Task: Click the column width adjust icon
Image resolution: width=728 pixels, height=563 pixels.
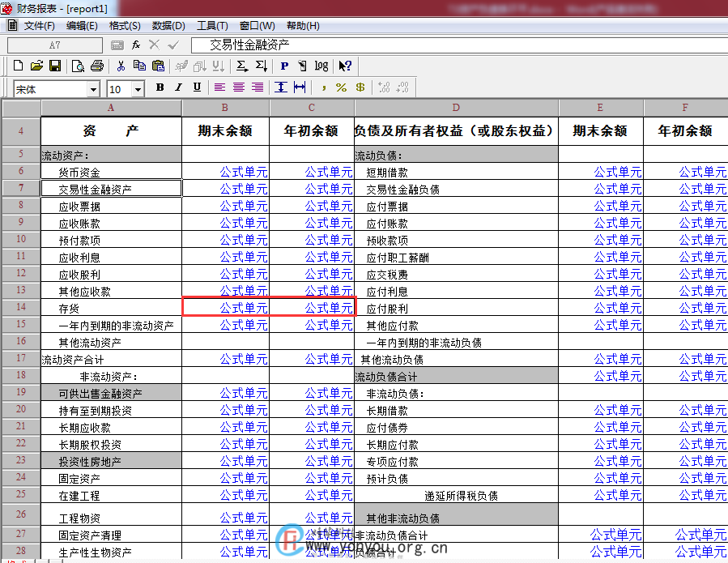Action: point(300,87)
